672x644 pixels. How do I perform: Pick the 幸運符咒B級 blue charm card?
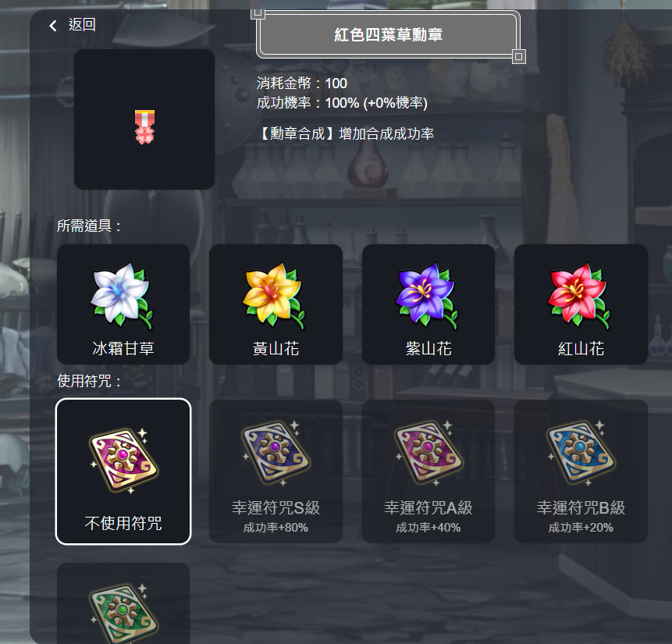tap(581, 471)
